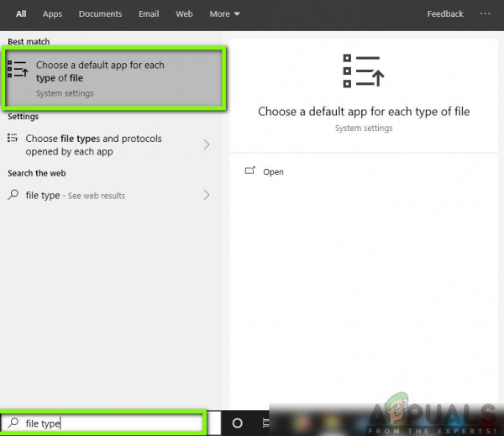Image resolution: width=504 pixels, height=436 pixels.
Task: Click the 'Search the web' heading
Action: coord(37,173)
